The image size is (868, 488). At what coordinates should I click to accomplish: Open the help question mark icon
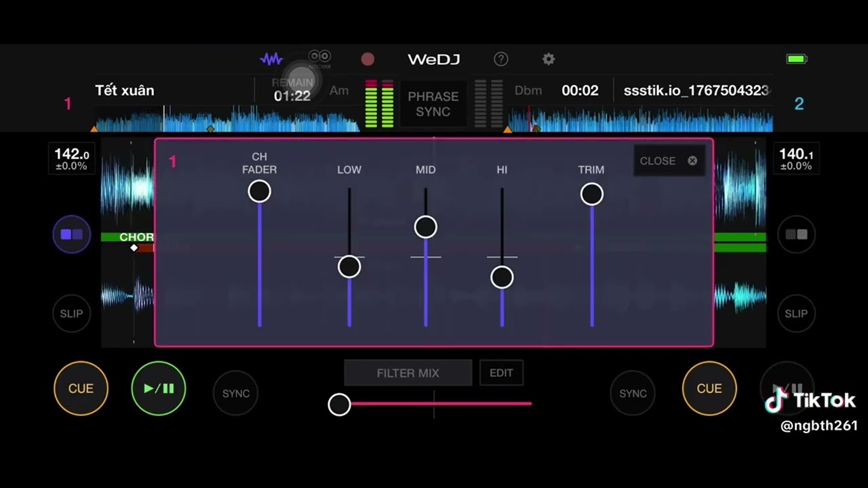pyautogui.click(x=501, y=59)
